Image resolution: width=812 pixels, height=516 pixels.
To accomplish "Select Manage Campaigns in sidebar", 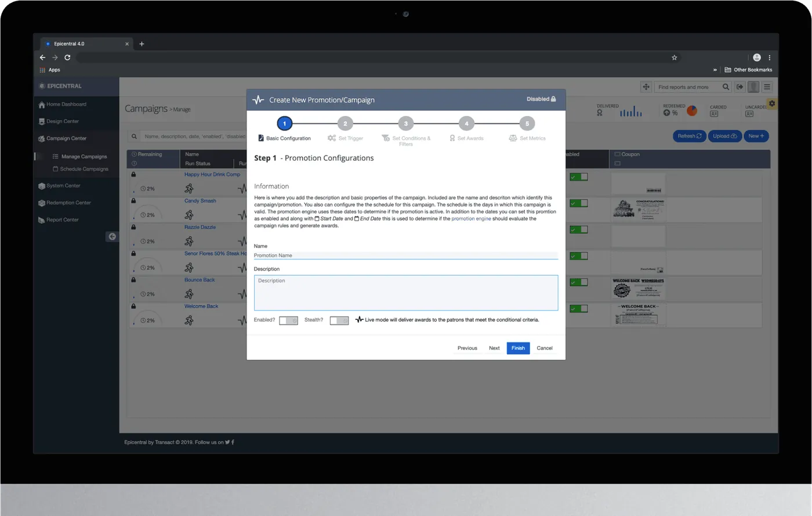I will click(79, 157).
